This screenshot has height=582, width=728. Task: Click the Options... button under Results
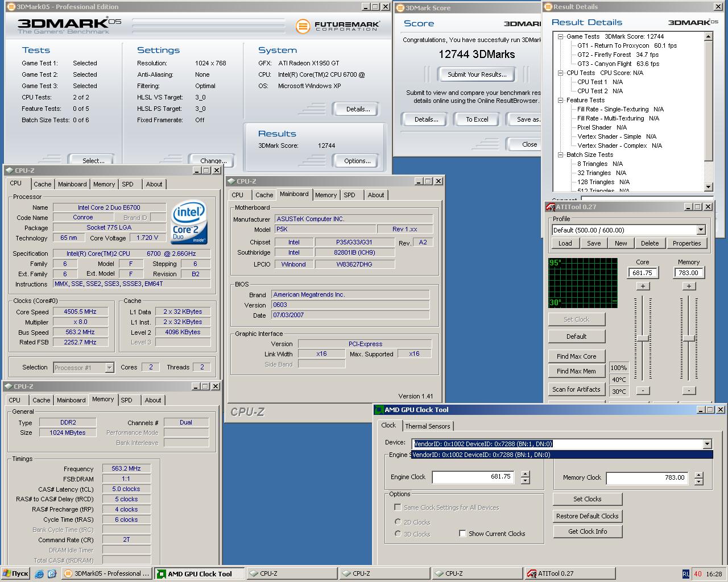(x=357, y=161)
